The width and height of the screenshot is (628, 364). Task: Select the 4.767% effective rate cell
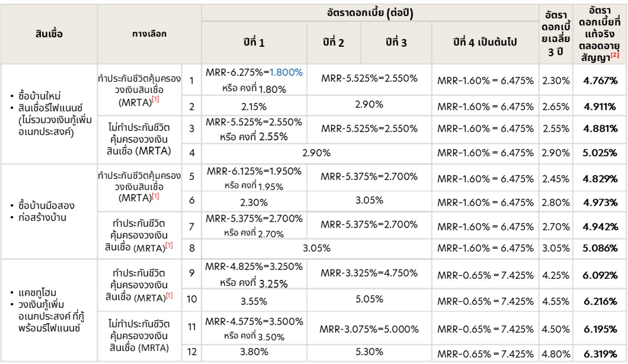[x=600, y=81]
